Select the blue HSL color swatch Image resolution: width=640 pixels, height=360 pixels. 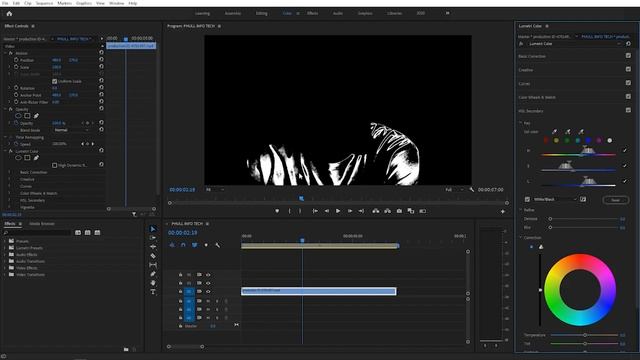(588, 140)
